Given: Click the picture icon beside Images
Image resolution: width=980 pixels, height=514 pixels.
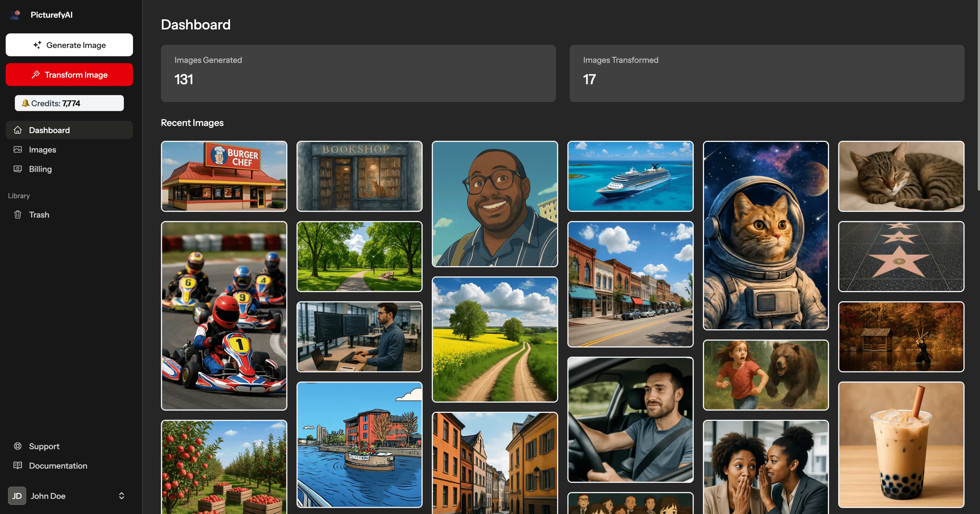Looking at the screenshot, I should pyautogui.click(x=18, y=149).
